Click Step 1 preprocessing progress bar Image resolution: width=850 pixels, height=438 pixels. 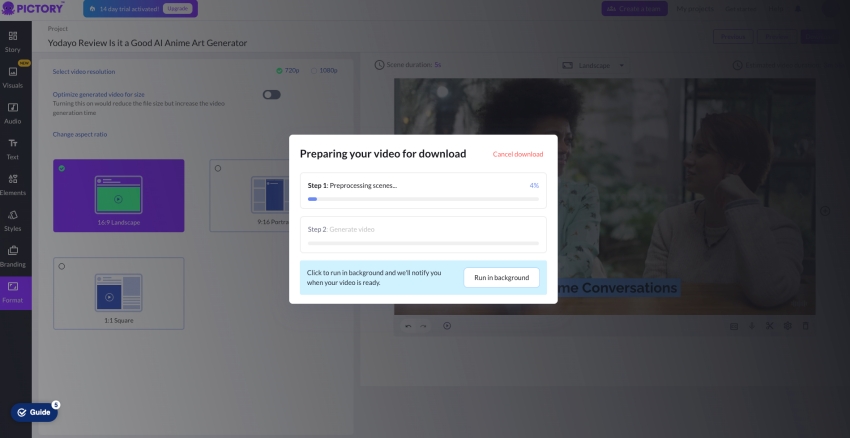423,199
